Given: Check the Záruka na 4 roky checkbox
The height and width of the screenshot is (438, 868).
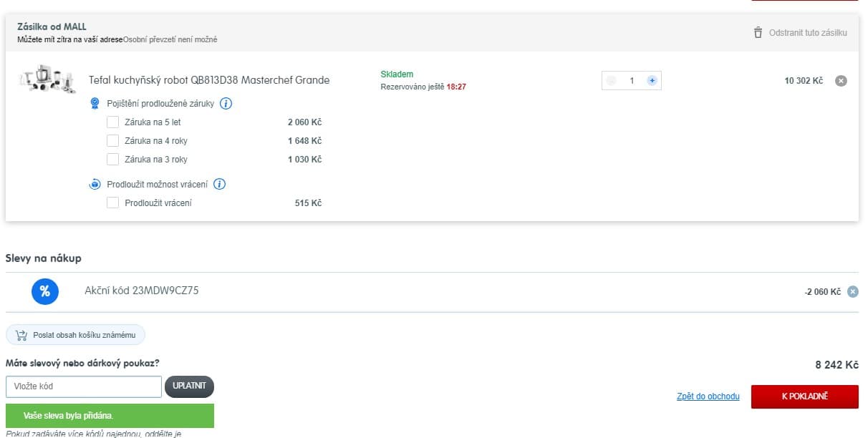Looking at the screenshot, I should point(112,141).
